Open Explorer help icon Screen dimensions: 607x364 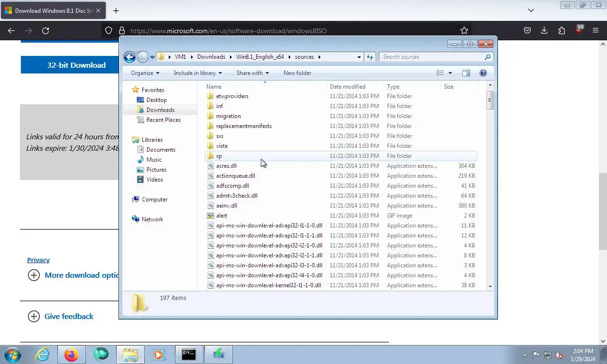click(x=483, y=73)
